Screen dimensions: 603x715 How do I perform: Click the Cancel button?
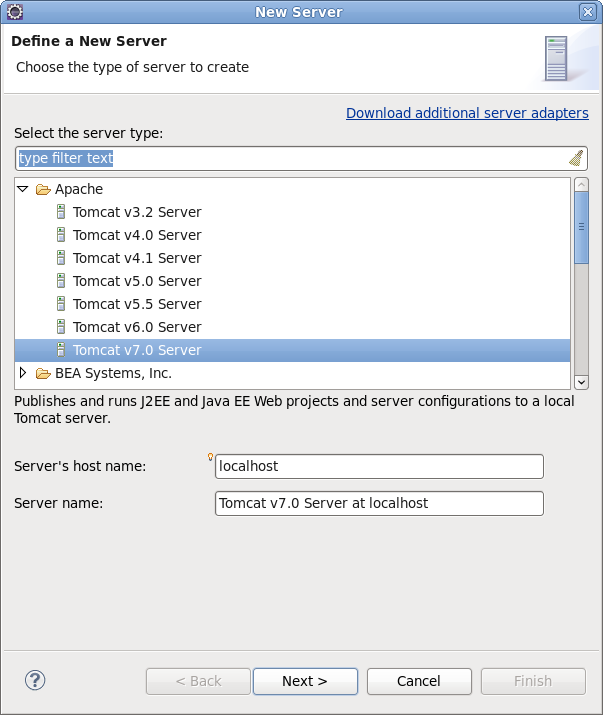coord(419,681)
